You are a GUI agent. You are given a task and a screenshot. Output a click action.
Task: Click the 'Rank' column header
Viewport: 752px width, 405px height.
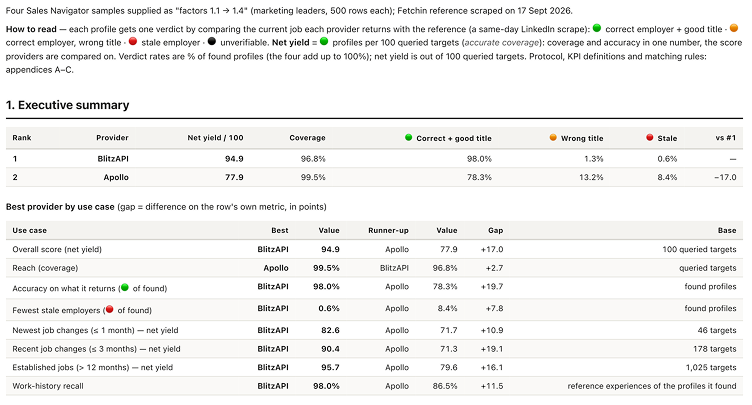coord(22,138)
